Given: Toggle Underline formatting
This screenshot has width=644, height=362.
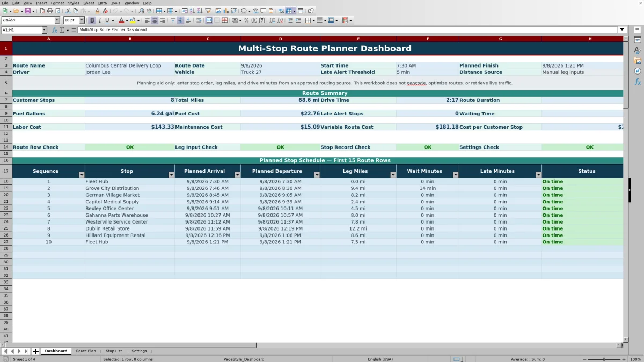Looking at the screenshot, I should [x=107, y=20].
